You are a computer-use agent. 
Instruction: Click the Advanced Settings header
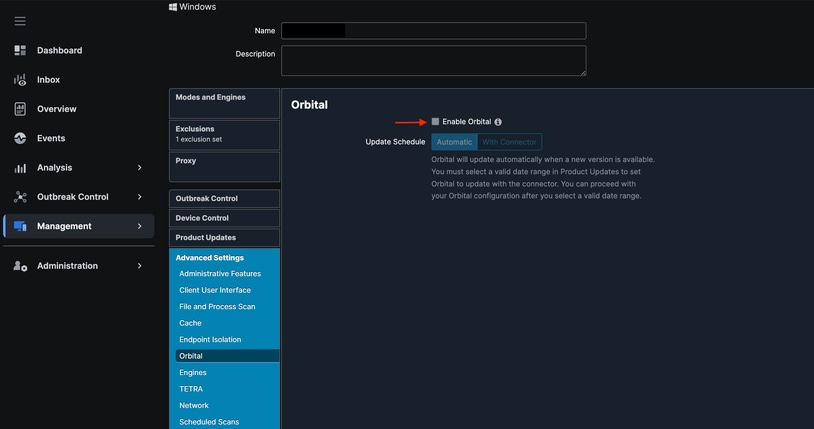click(x=210, y=258)
